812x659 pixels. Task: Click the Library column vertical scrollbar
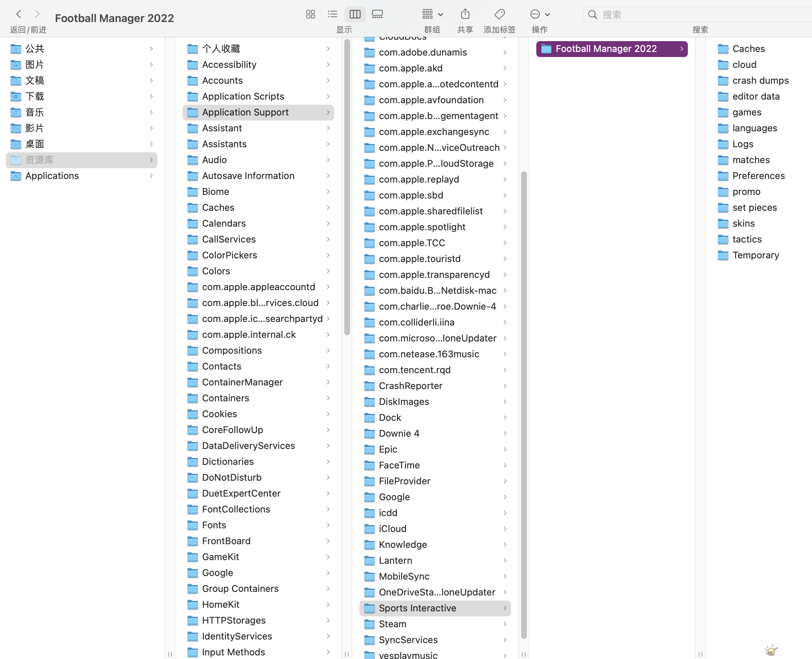[x=347, y=187]
